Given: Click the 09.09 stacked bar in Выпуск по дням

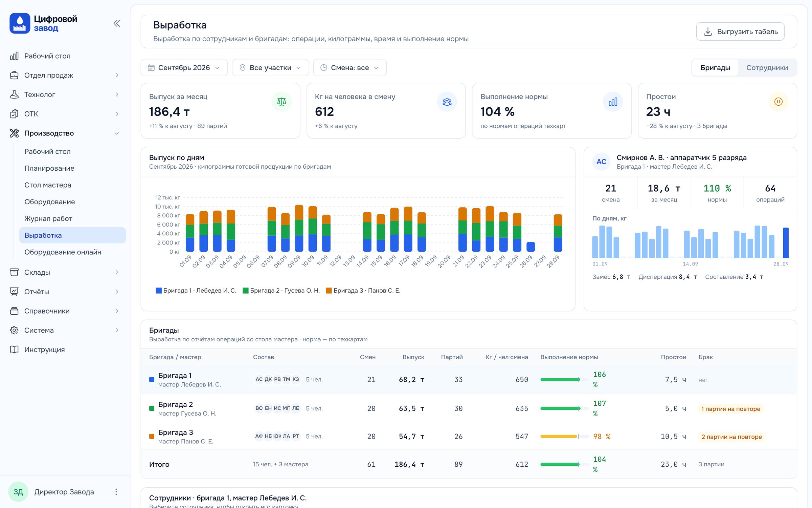Looking at the screenshot, I should point(299,228).
